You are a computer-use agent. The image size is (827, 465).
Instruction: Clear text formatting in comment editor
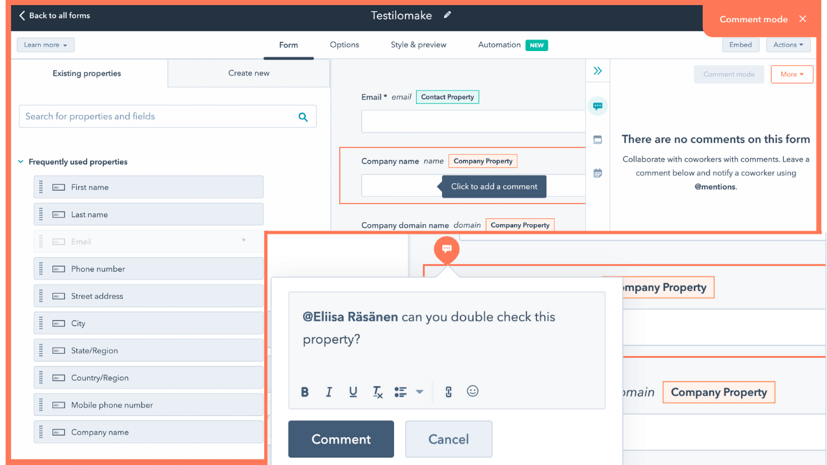[377, 392]
